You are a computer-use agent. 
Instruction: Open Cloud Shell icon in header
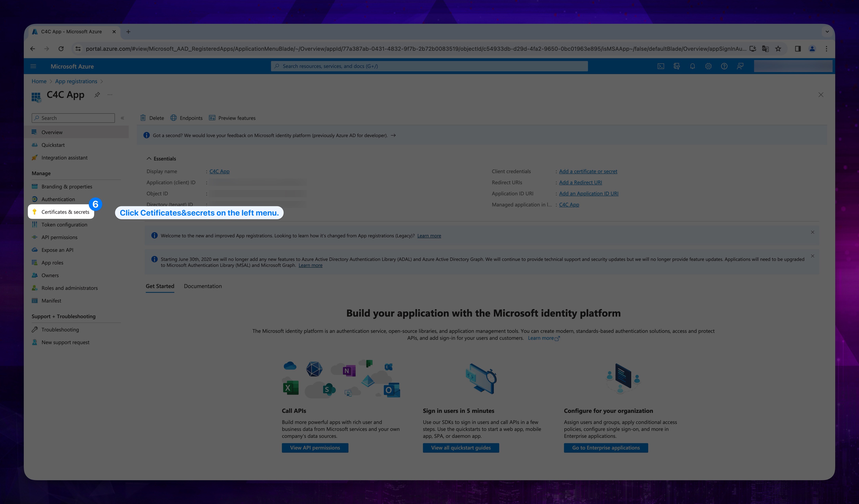[x=661, y=66]
